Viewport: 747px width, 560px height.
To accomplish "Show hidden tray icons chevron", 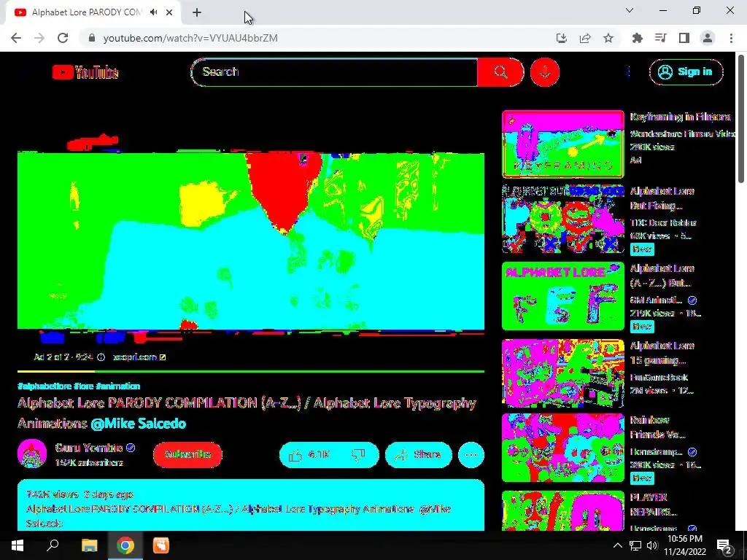I will coord(617,545).
